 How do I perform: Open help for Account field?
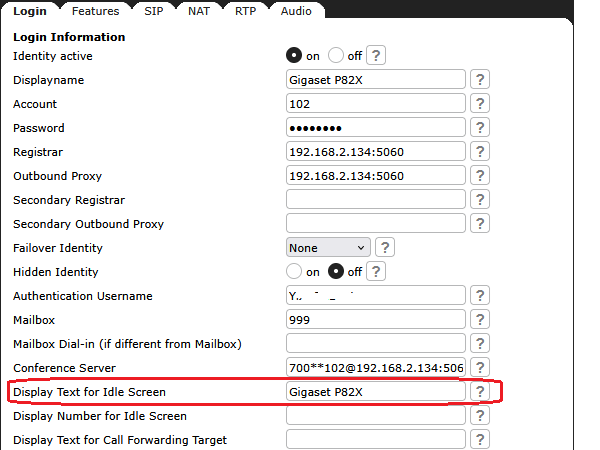[480, 104]
